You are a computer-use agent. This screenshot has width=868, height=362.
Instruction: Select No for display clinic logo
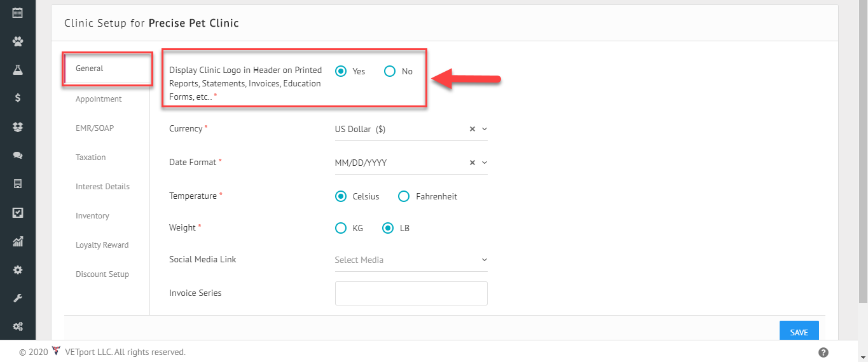pyautogui.click(x=390, y=71)
